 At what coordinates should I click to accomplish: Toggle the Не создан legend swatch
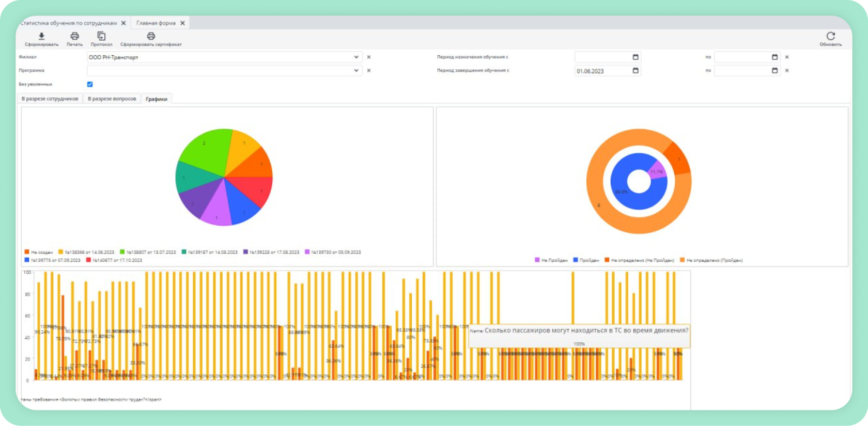[27, 252]
